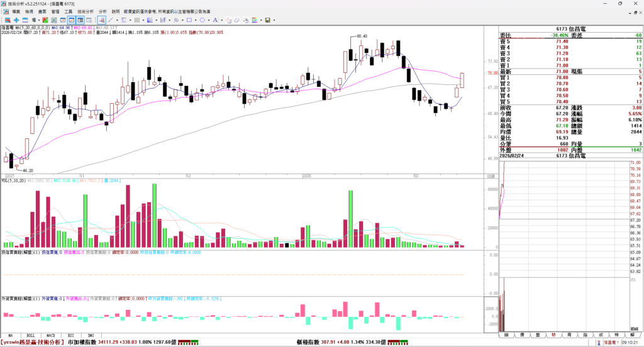Switch to the RSI indicator tab
This screenshot has width=644, height=347.
(70, 335)
